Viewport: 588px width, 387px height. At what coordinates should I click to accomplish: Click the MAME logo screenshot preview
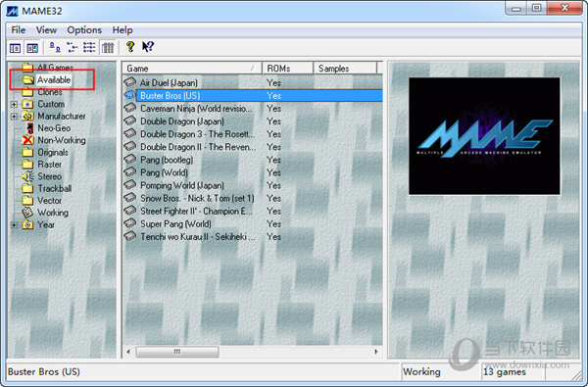tap(484, 136)
